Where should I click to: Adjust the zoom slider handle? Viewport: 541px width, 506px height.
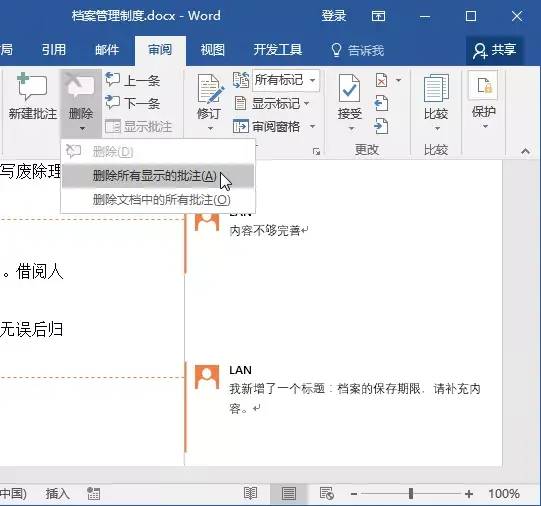pos(411,494)
